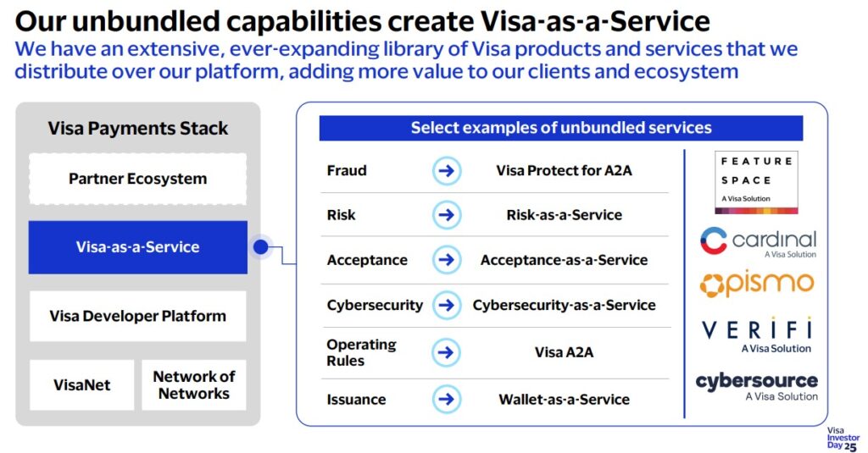Image resolution: width=868 pixels, height=453 pixels.
Task: Click the Partner Ecosystem box
Action: tap(138, 179)
